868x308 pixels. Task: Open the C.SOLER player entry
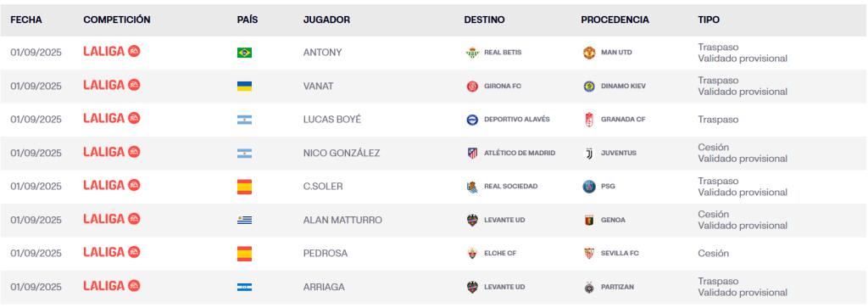tap(323, 187)
